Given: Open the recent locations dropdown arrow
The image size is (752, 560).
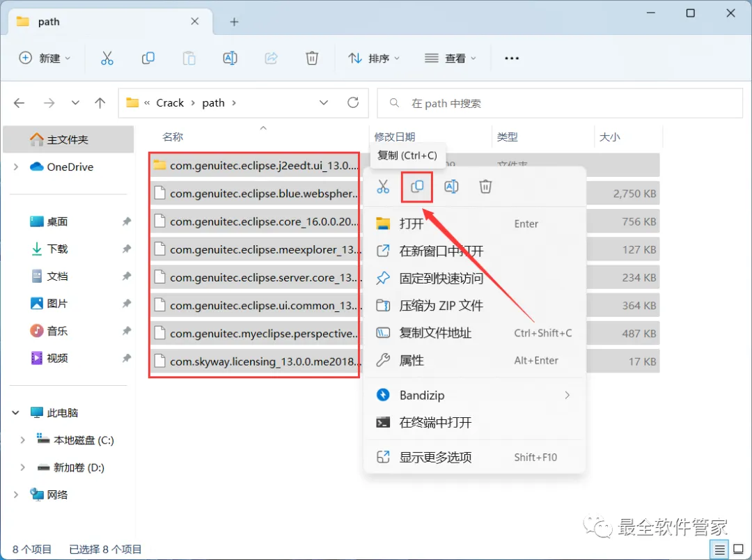Looking at the screenshot, I should click(x=75, y=102).
